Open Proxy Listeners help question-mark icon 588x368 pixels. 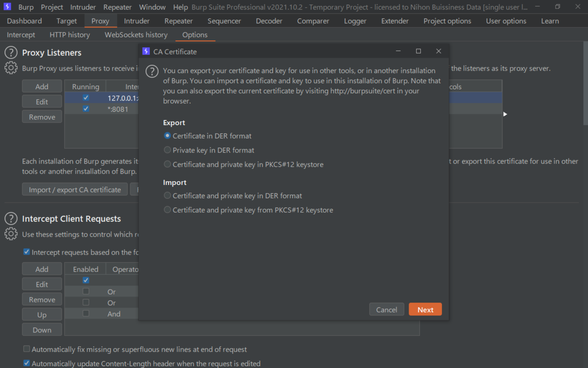pos(11,53)
